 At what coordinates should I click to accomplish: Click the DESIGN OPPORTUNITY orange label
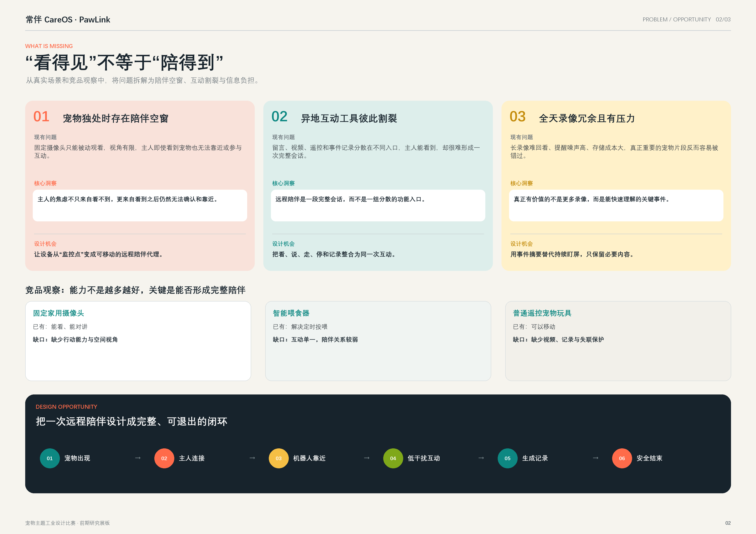67,407
